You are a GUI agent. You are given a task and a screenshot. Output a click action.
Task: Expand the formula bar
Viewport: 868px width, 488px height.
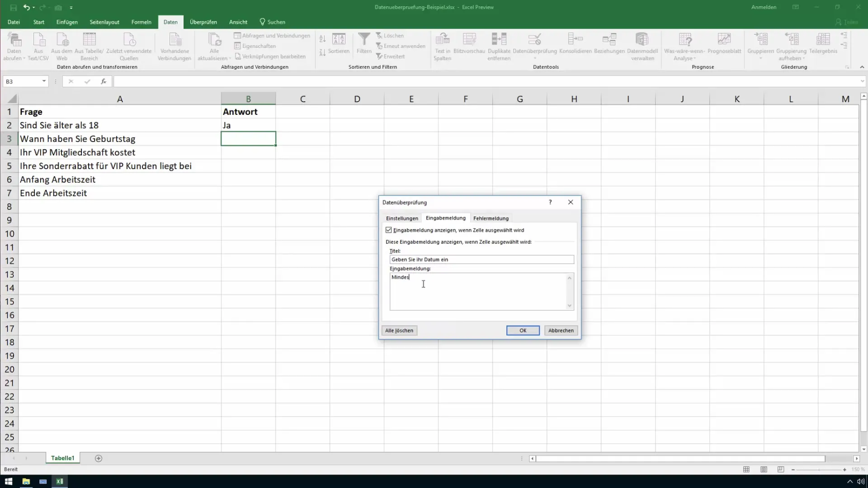click(862, 81)
